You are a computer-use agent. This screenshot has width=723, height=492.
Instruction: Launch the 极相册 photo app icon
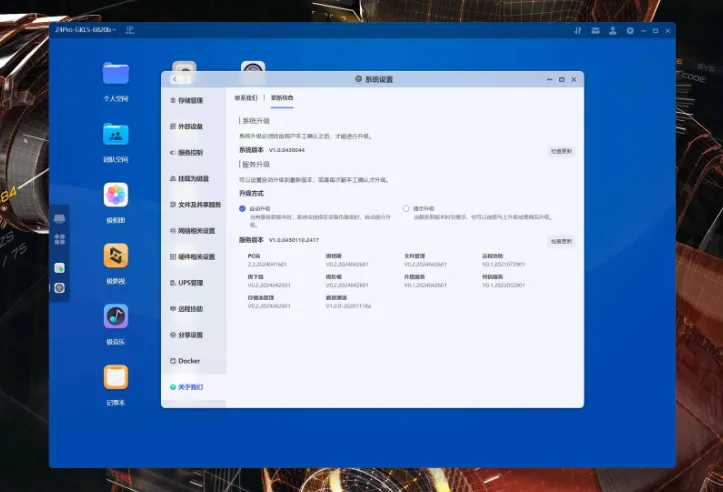coord(116,195)
